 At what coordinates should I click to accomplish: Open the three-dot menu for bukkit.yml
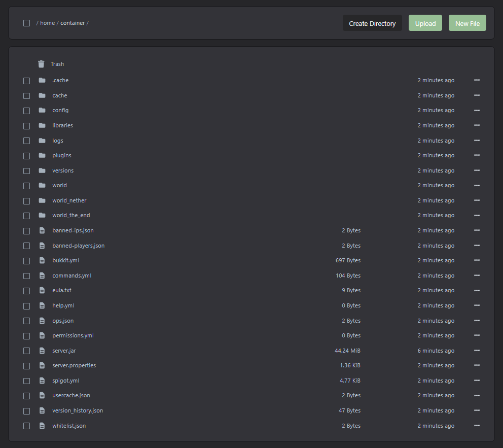click(x=477, y=260)
